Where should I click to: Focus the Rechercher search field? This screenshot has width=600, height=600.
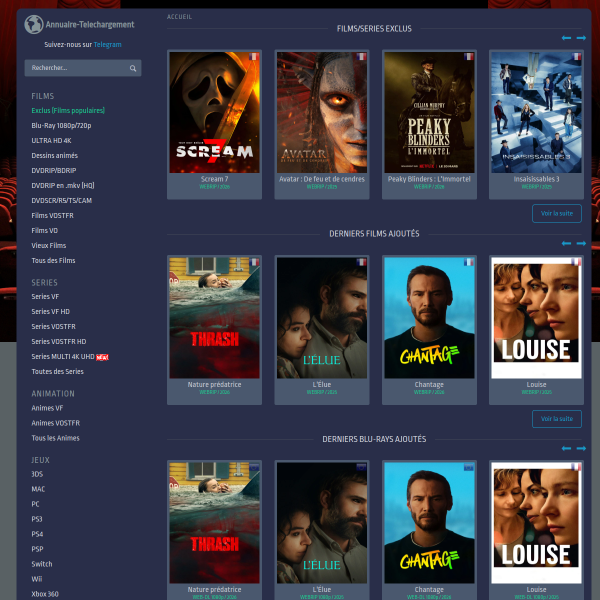click(76, 68)
